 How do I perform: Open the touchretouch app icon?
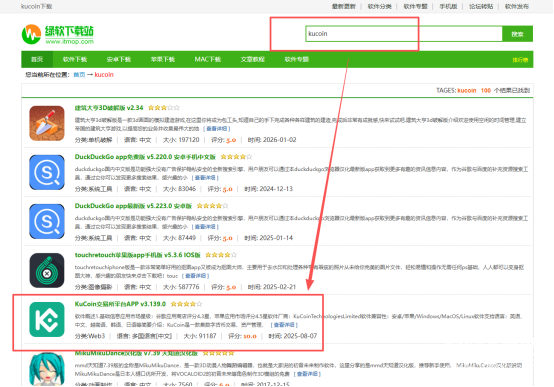pos(47,270)
